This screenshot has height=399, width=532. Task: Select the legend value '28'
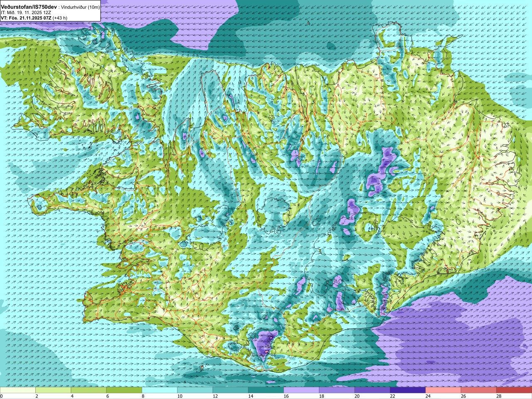pos(499,396)
